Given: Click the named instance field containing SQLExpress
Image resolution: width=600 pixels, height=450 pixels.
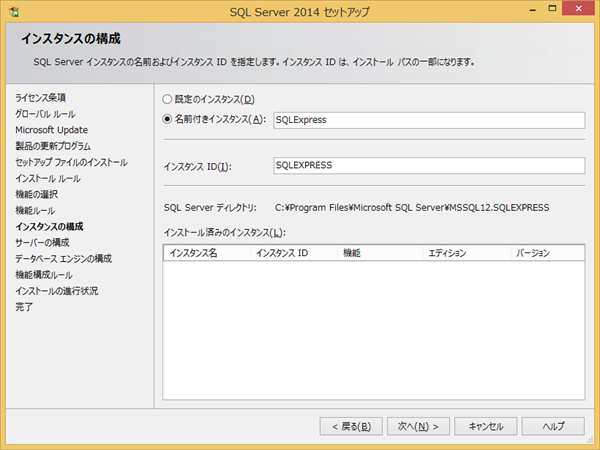Looking at the screenshot, I should point(429,120).
